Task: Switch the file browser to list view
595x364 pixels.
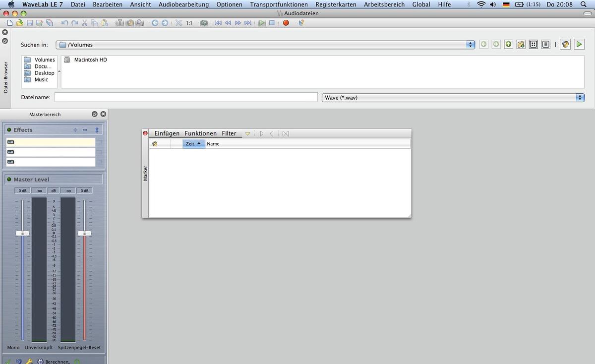Action: (x=546, y=44)
